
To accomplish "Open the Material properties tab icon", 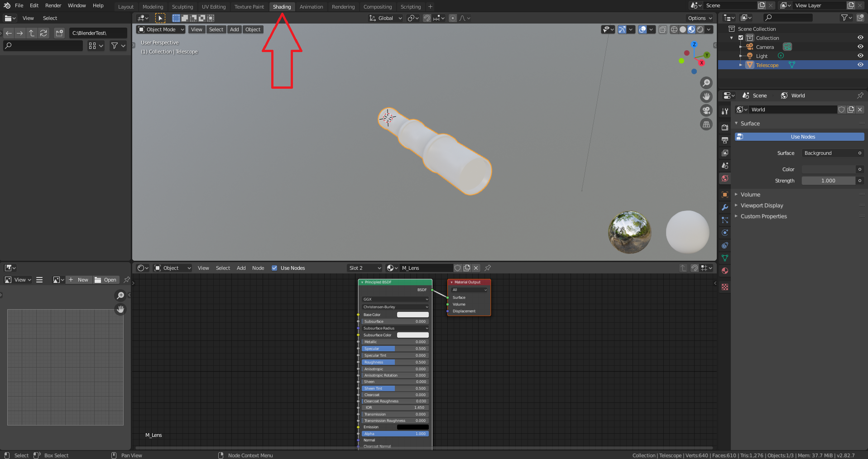I will point(725,271).
